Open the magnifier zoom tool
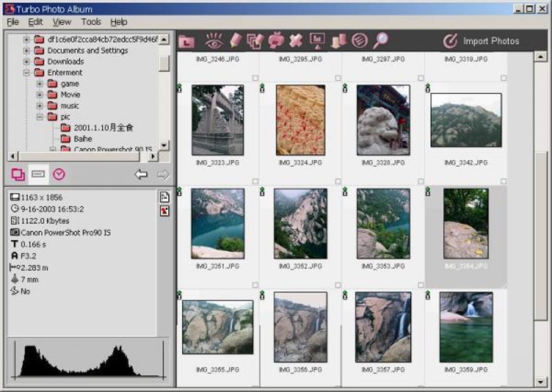Image resolution: width=552 pixels, height=392 pixels. 382,41
